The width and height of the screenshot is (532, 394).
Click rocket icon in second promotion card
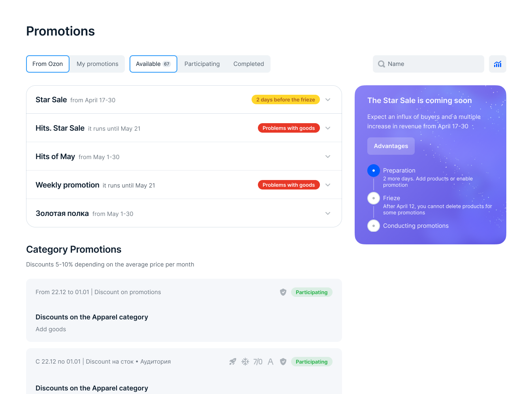pyautogui.click(x=233, y=362)
